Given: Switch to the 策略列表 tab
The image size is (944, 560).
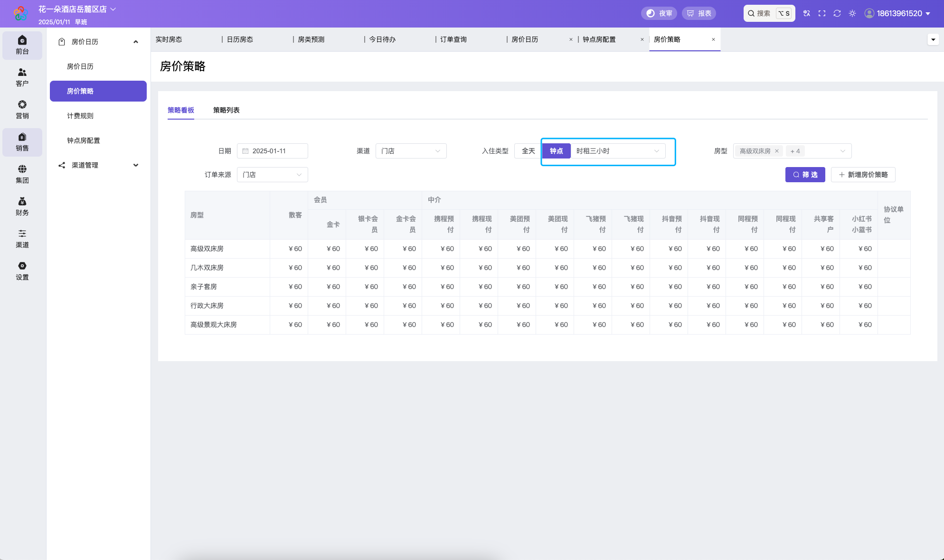Looking at the screenshot, I should 227,110.
